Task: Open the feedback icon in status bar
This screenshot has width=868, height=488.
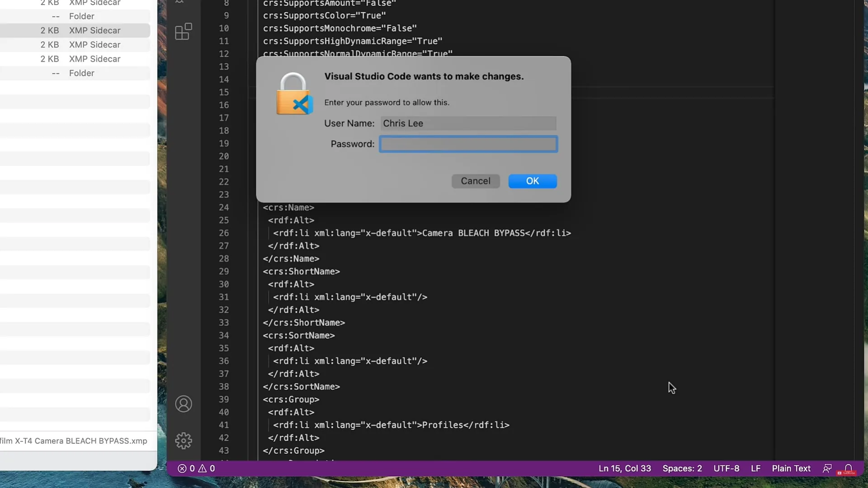Action: (x=827, y=469)
